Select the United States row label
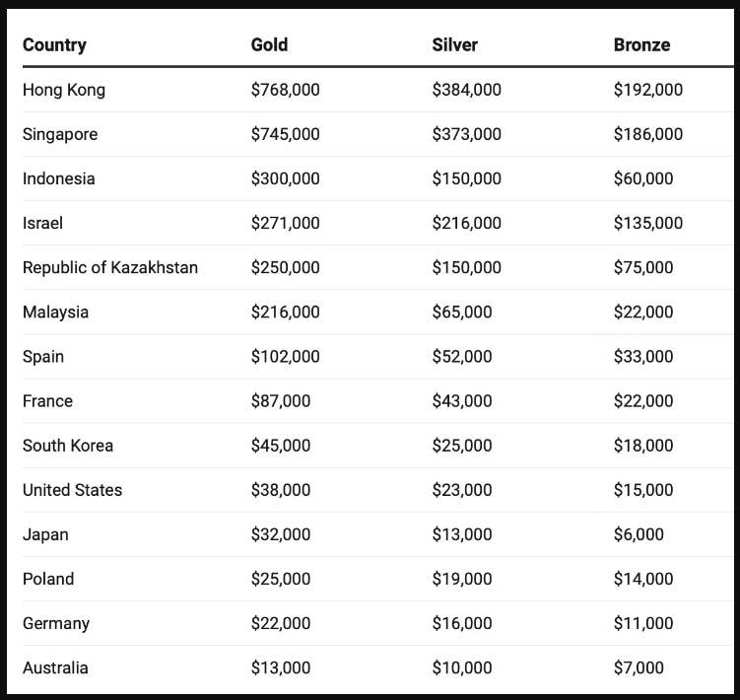This screenshot has width=740, height=700. point(72,490)
